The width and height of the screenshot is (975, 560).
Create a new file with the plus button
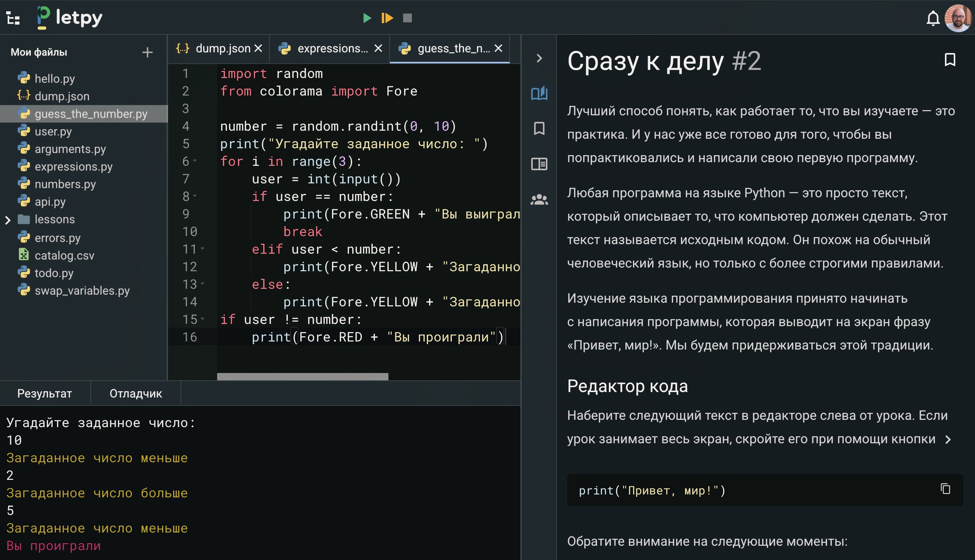coord(147,52)
